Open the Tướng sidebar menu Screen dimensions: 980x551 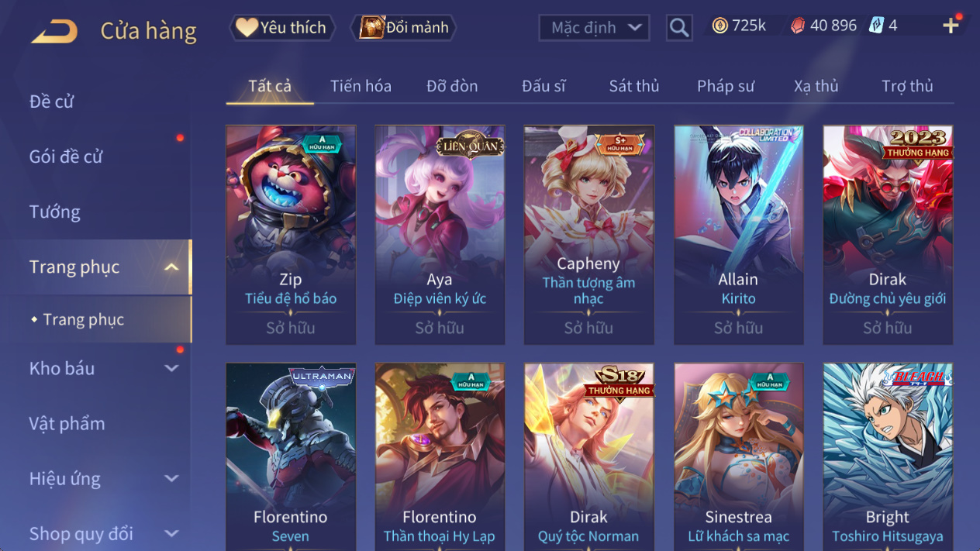54,212
